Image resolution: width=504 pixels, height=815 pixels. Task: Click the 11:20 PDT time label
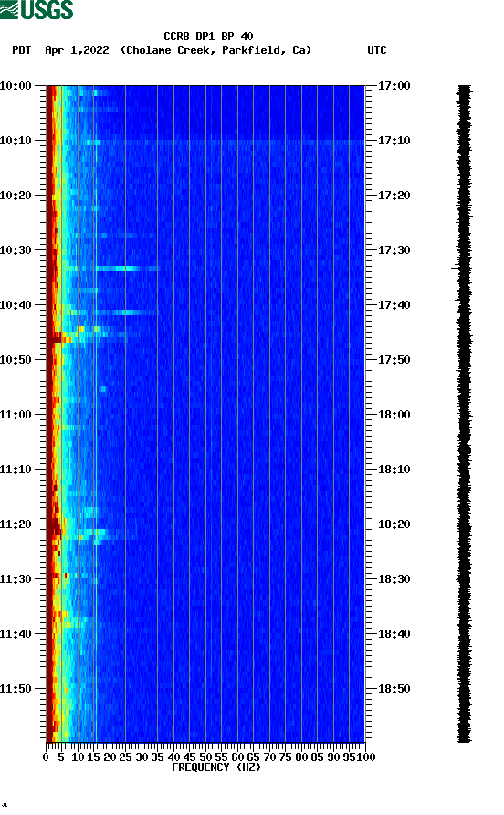[16, 524]
